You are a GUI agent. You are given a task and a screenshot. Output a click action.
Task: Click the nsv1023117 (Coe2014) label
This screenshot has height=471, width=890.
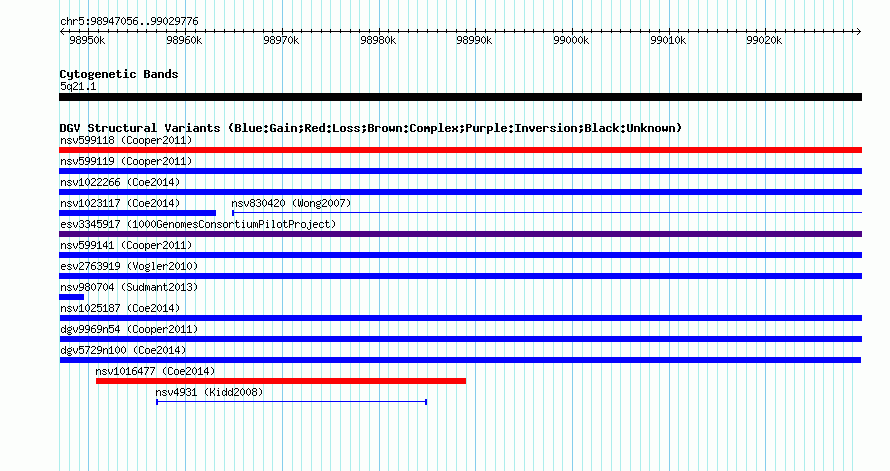120,203
